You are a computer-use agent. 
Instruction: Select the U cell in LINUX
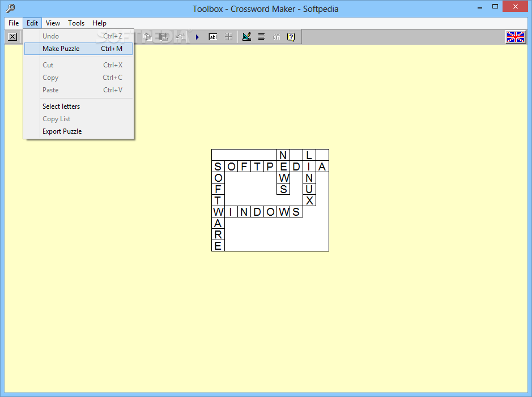click(309, 189)
